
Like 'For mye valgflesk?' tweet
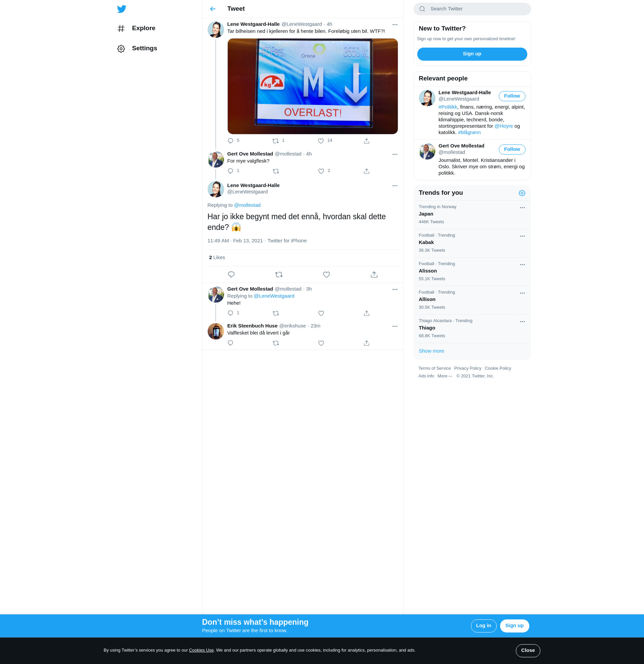pyautogui.click(x=321, y=171)
